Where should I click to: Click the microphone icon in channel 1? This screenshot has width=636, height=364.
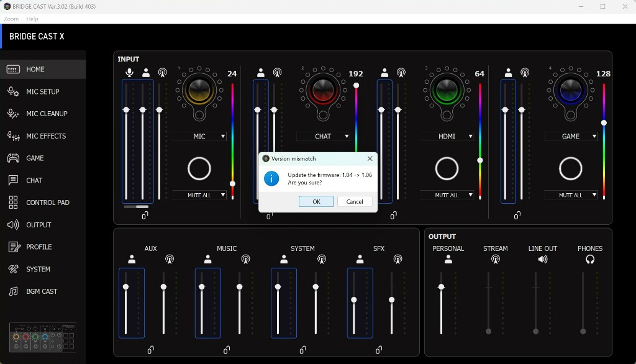point(130,73)
